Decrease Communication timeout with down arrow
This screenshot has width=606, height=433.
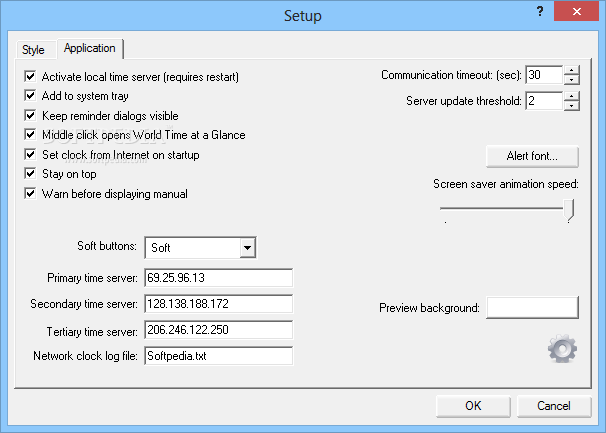click(572, 80)
